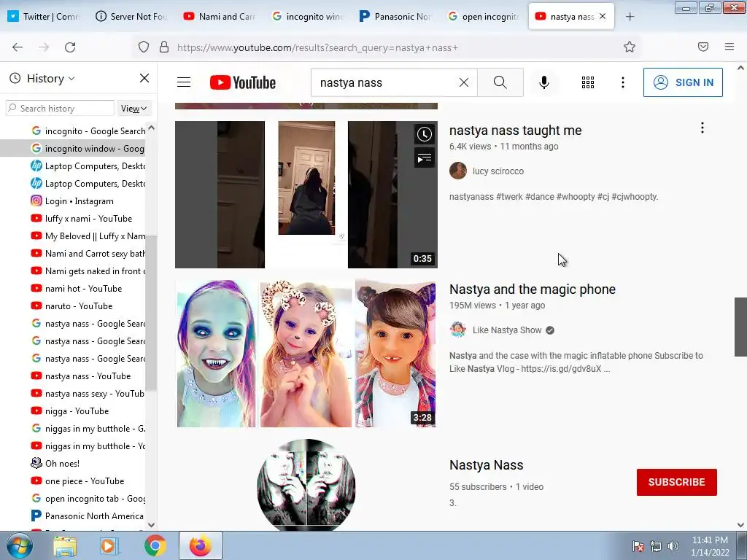Image resolution: width=747 pixels, height=560 pixels.
Task: Reload the current page
Action: coord(70,47)
